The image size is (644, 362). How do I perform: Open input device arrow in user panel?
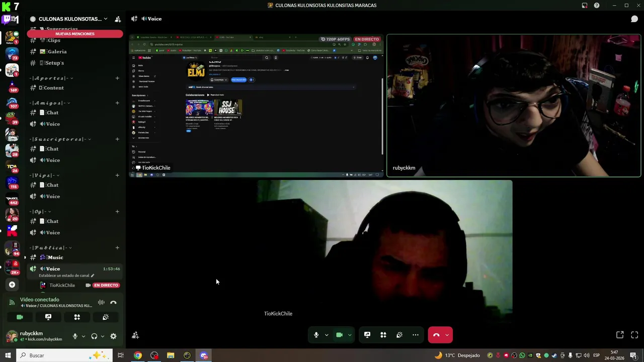(x=84, y=336)
